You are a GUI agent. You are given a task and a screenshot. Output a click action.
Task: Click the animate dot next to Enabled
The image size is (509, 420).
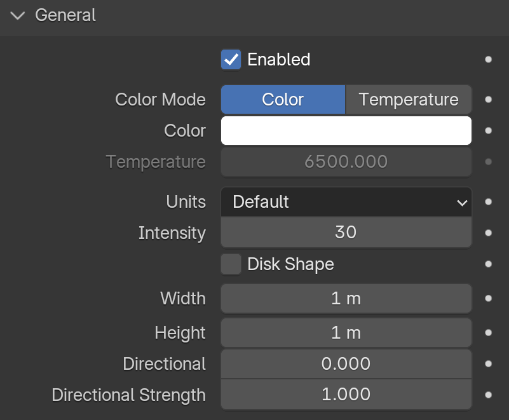pyautogui.click(x=488, y=60)
